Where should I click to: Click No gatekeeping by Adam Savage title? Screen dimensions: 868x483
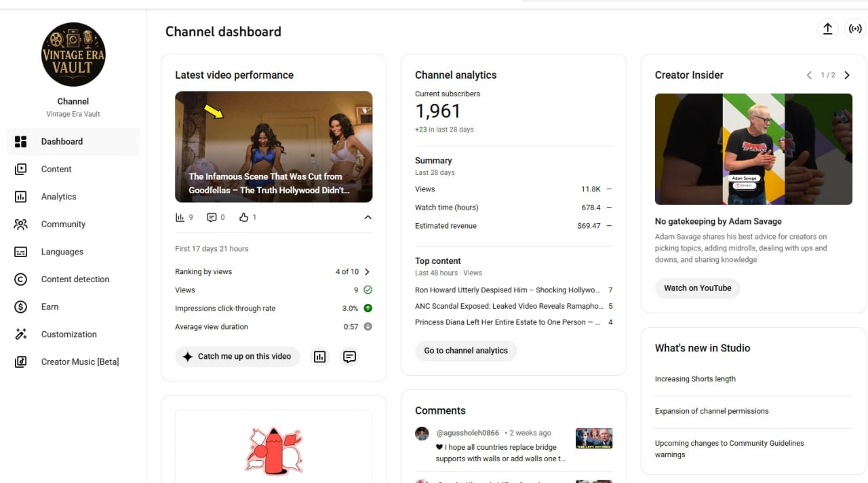(718, 221)
